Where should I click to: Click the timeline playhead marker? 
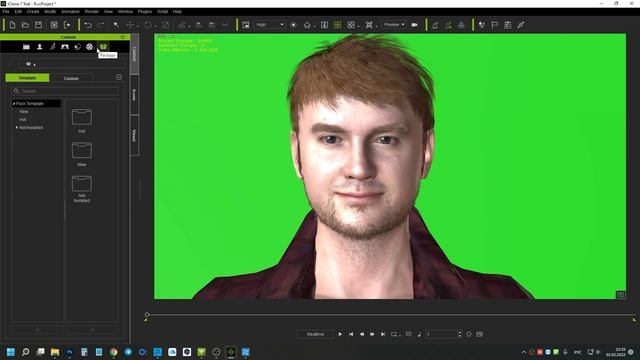point(147,315)
